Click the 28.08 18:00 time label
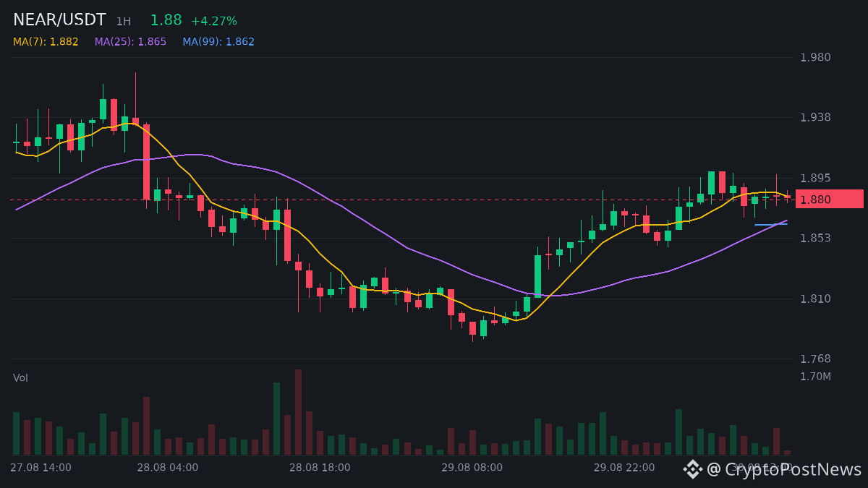Screen dimensions: 868x488 320,468
